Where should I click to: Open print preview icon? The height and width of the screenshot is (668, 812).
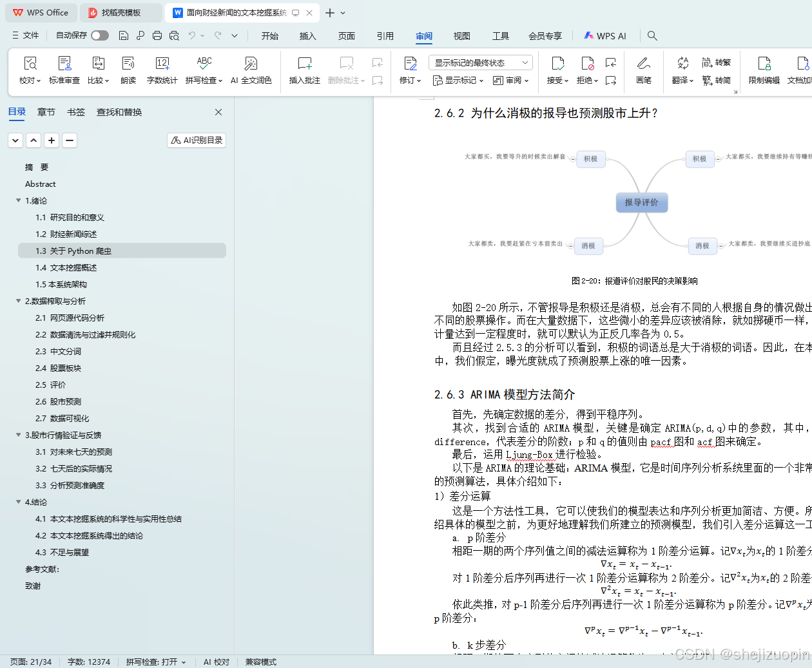tap(174, 35)
